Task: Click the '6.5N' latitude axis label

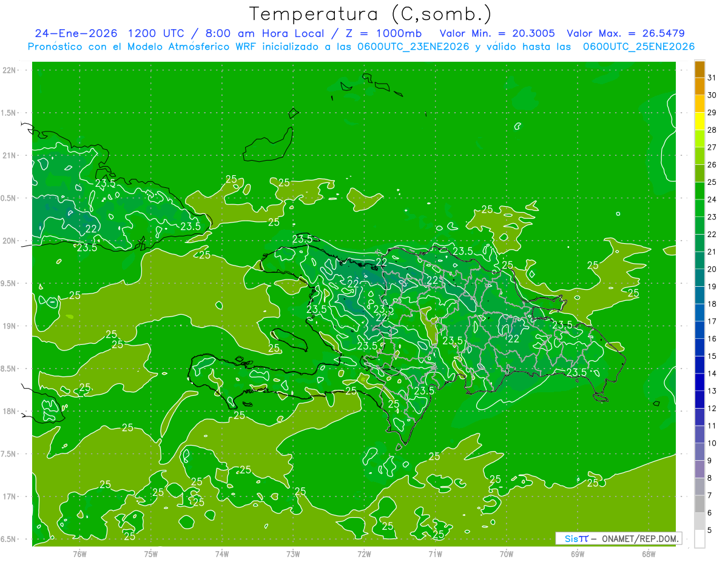Action: (x=9, y=540)
